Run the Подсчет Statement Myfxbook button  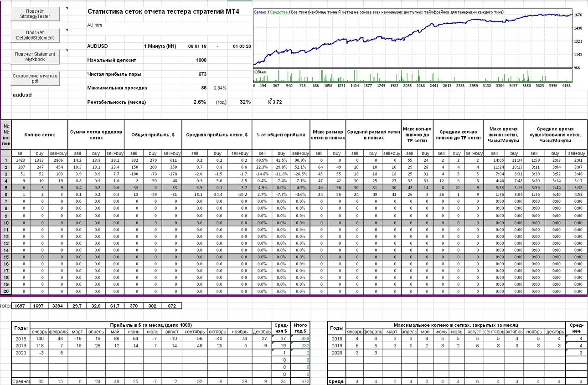(36, 57)
